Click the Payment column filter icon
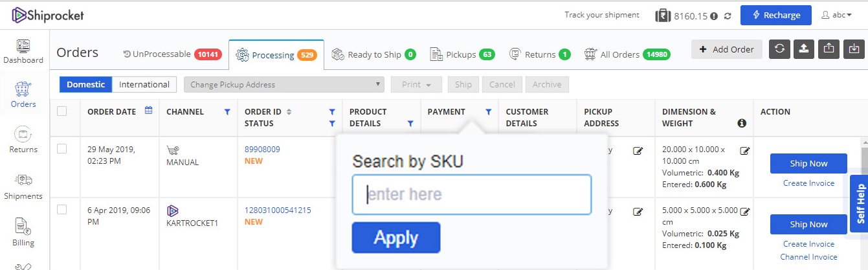This screenshot has height=270, width=868. pyautogui.click(x=488, y=111)
